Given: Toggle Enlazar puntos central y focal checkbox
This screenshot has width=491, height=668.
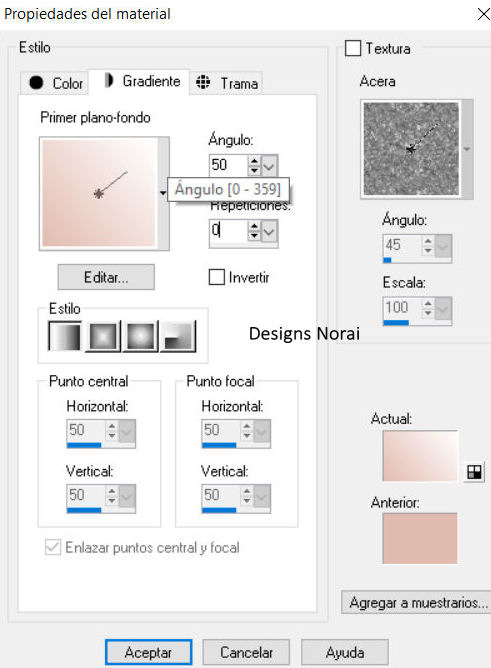Looking at the screenshot, I should coord(53,547).
